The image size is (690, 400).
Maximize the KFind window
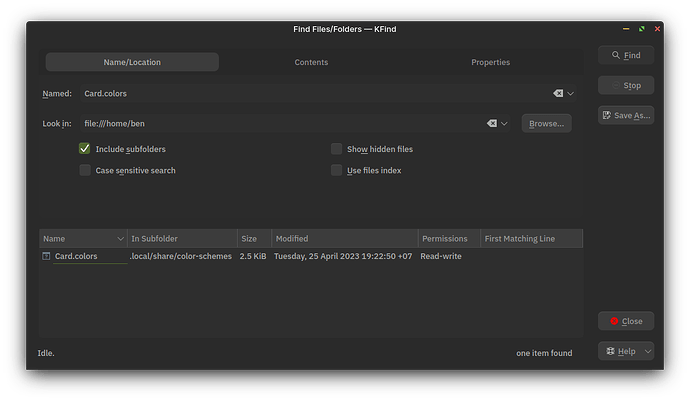point(642,29)
